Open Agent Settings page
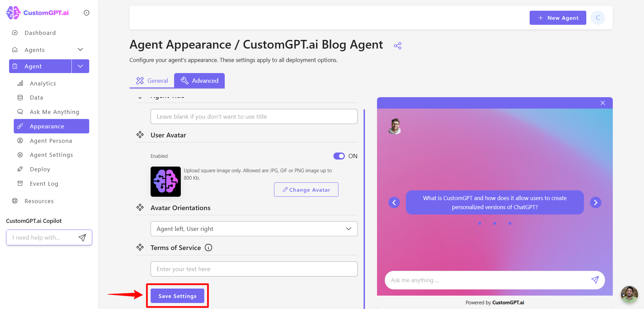This screenshot has width=644, height=309. [51, 155]
